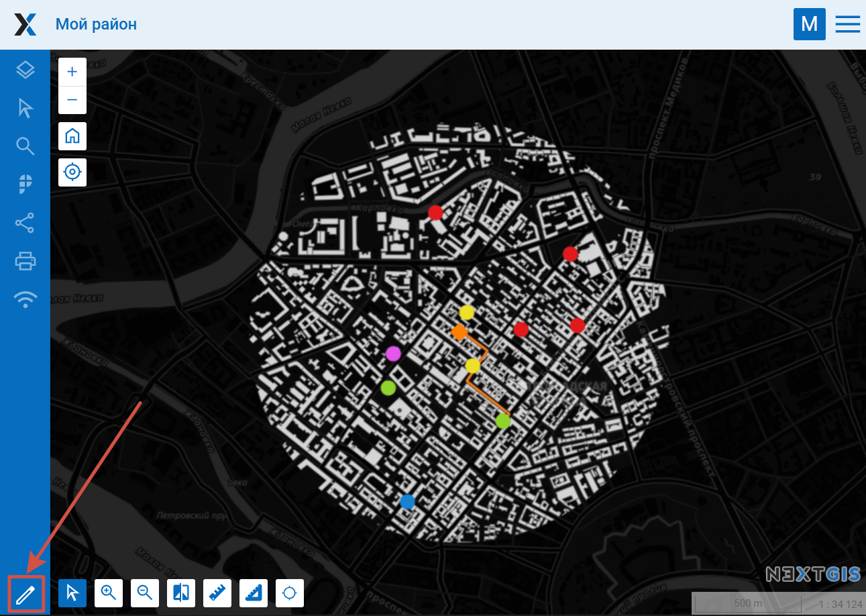Reset map to home extent
The width and height of the screenshot is (866, 616).
[x=72, y=136]
